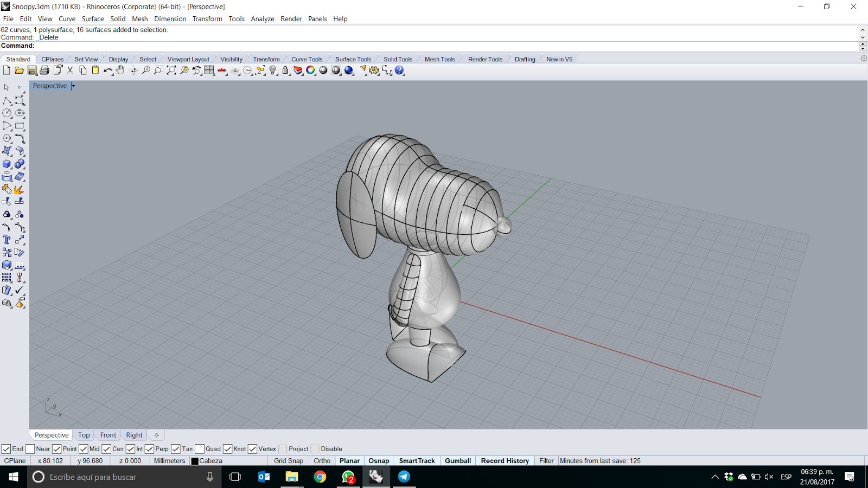Toggle Ortho mode in the status bar
The width and height of the screenshot is (868, 488).
322,461
